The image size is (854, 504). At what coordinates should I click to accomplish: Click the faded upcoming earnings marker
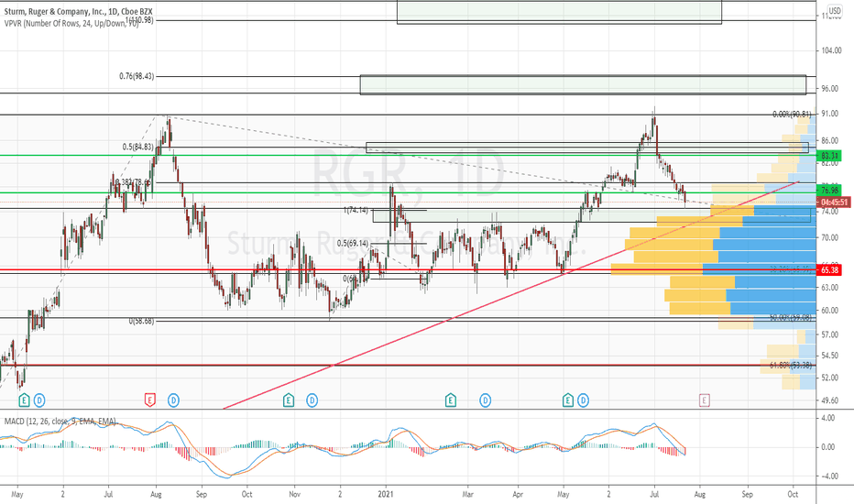point(705,401)
